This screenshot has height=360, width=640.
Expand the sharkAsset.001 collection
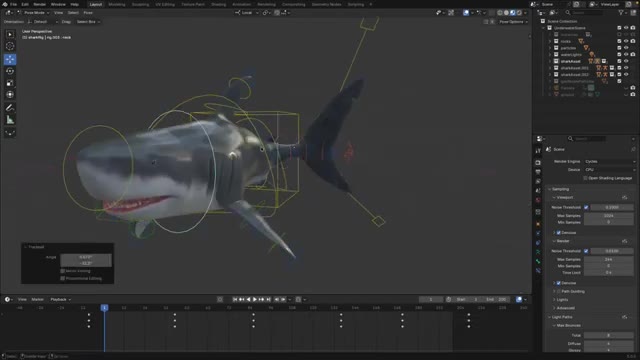tap(550, 68)
